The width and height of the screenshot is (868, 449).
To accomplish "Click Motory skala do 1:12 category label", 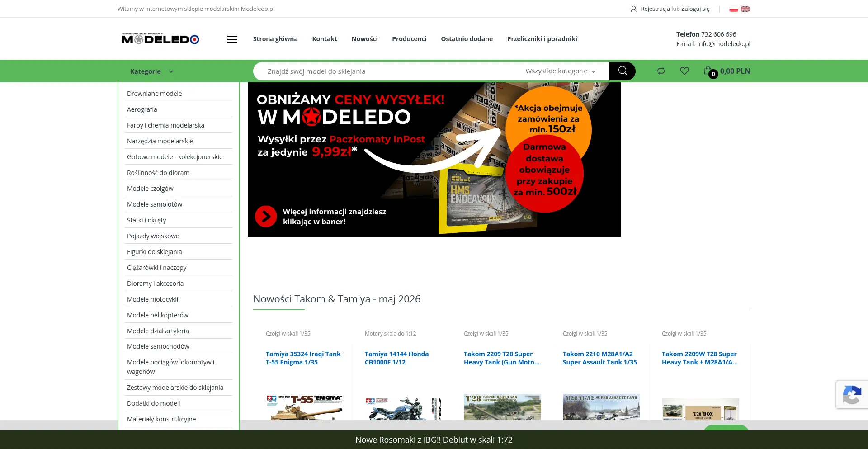I will click(390, 334).
